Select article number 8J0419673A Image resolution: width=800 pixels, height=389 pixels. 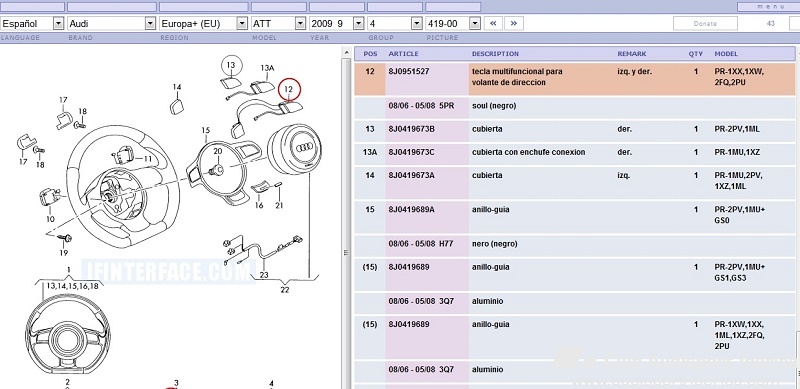(412, 175)
